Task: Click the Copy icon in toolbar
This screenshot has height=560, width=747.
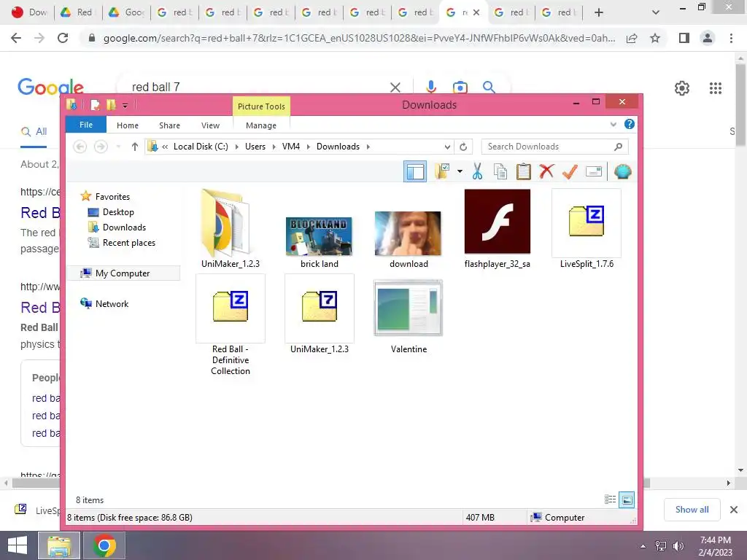Action: coord(500,171)
